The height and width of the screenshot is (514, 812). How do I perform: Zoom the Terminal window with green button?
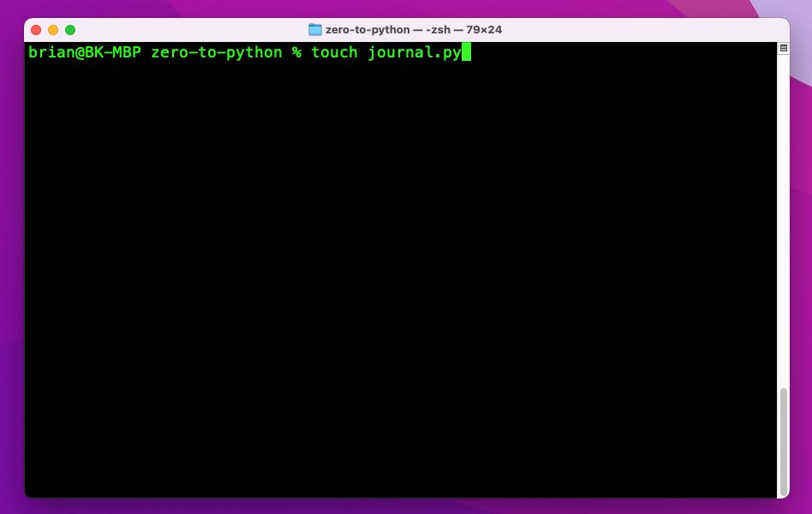tap(70, 30)
